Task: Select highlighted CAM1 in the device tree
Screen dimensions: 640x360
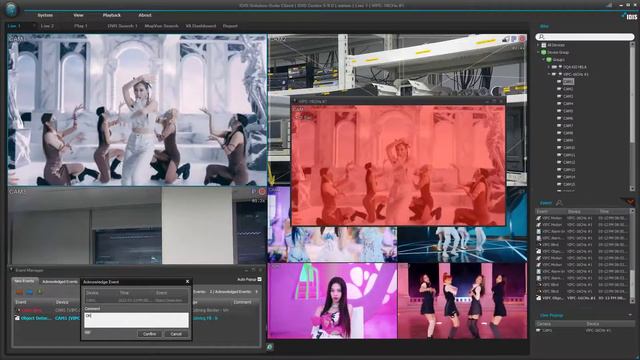Action: (x=568, y=82)
